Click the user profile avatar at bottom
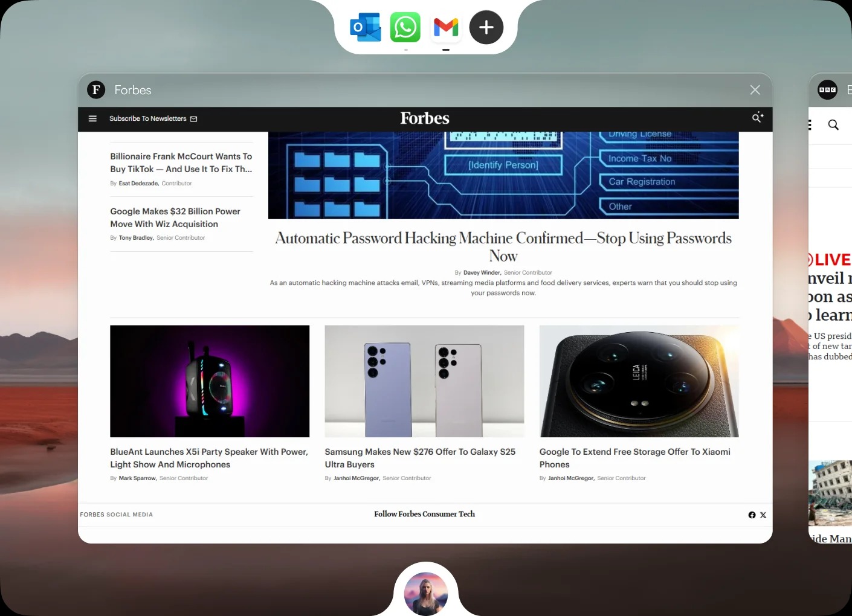 pos(426,594)
